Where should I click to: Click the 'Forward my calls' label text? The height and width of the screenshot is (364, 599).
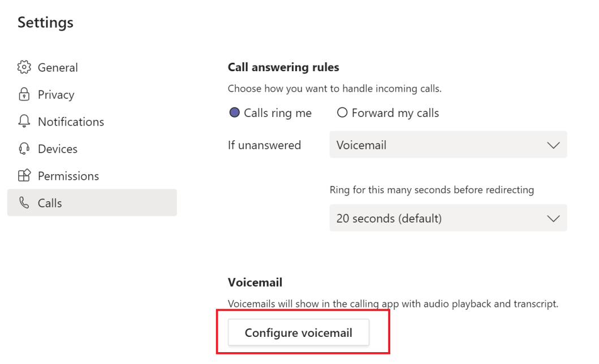click(x=395, y=113)
